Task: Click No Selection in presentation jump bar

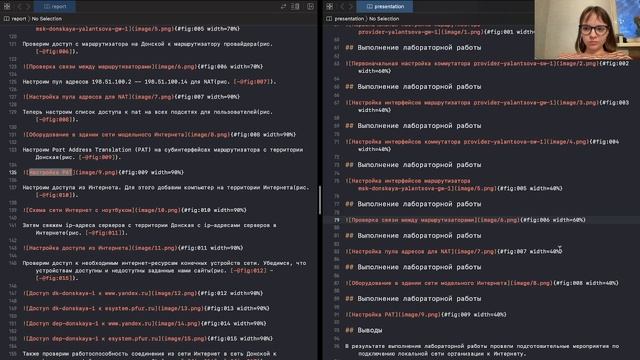Action: [384, 19]
